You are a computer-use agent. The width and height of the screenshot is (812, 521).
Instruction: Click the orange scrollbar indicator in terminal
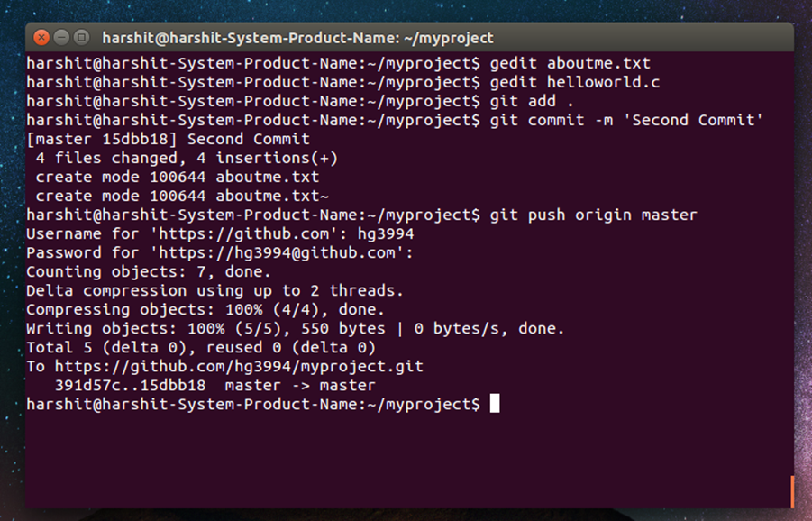click(792, 491)
